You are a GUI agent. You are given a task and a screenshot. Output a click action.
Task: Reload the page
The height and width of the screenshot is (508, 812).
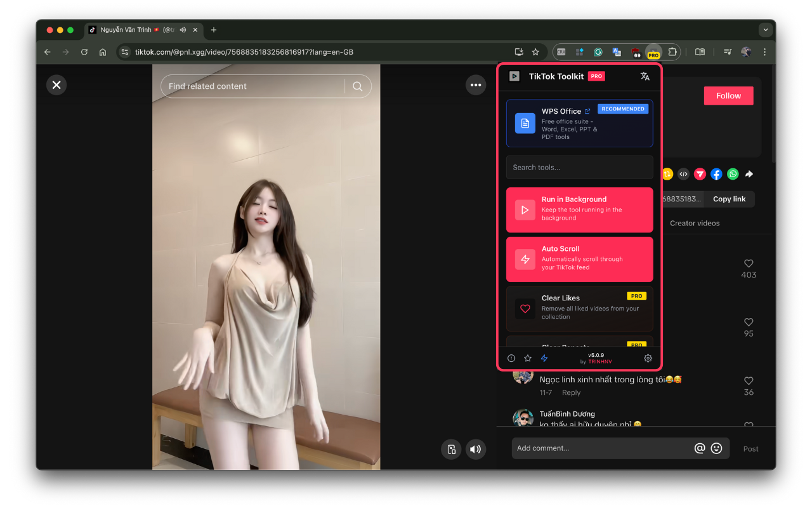tap(84, 52)
